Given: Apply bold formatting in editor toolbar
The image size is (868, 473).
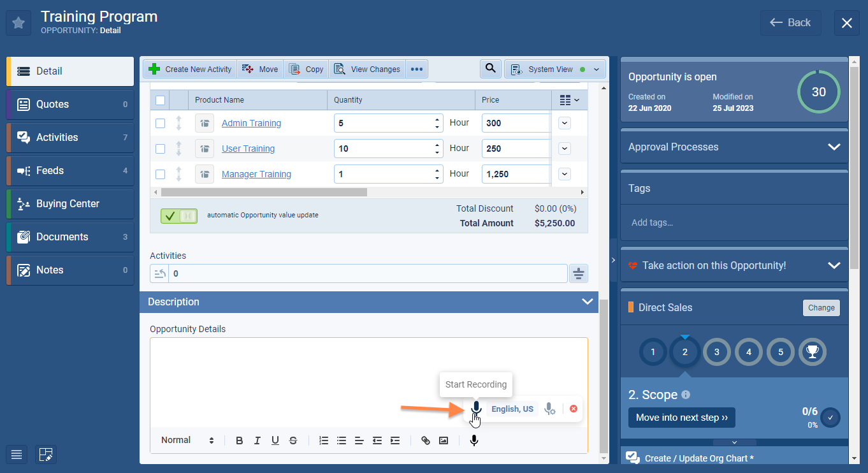Looking at the screenshot, I should pos(240,440).
